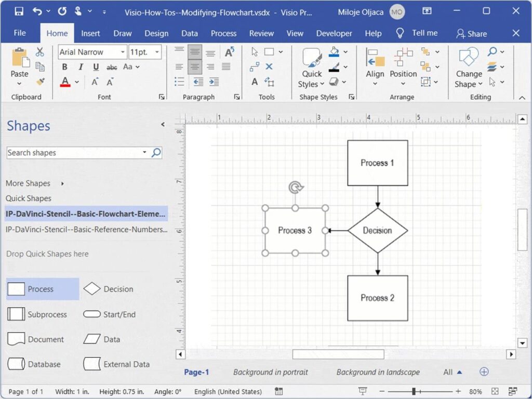
Task: Open the All pages dropdown near the page tabs
Action: [x=451, y=372]
